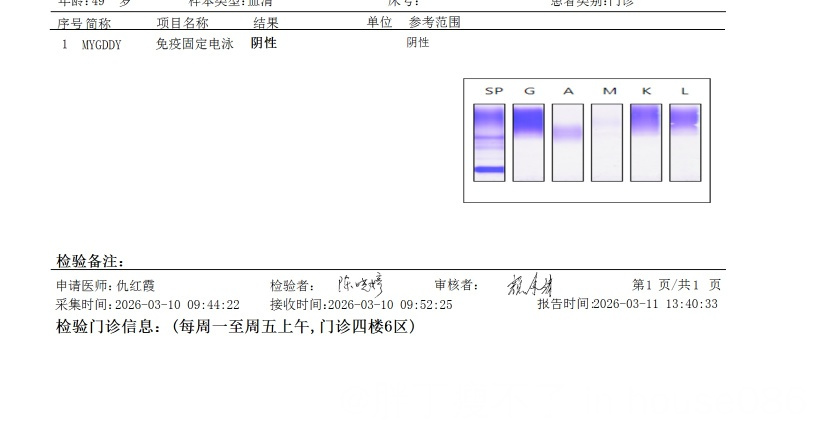Select the M lane gel strip
The image size is (827, 440).
[x=606, y=143]
